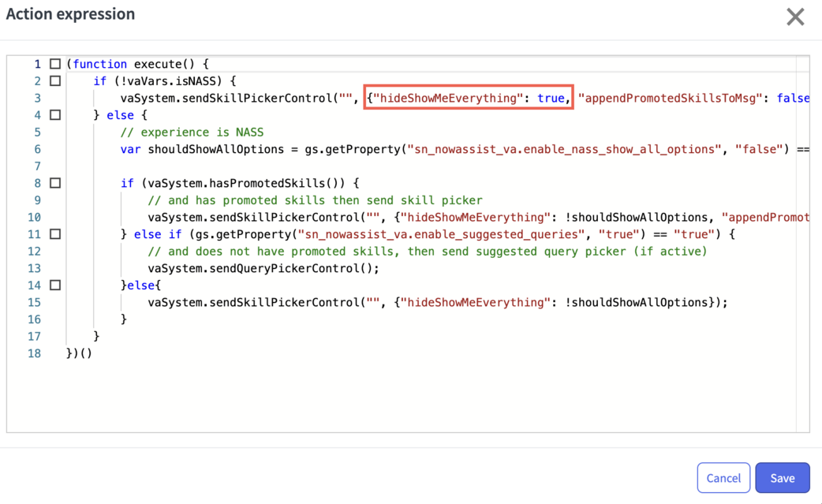Click the "sn_nowassist_va.enable_nass_show_all_options" string
The height and width of the screenshot is (504, 822).
pyautogui.click(x=565, y=149)
